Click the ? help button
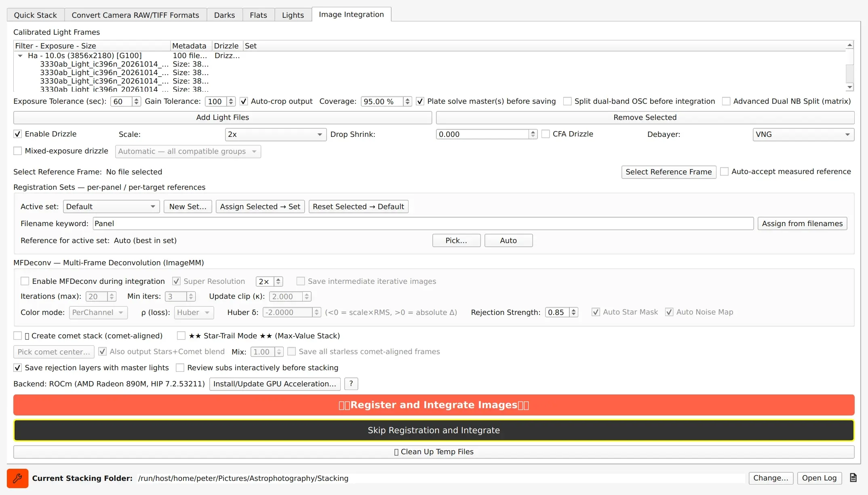Image resolution: width=868 pixels, height=495 pixels. coord(351,384)
